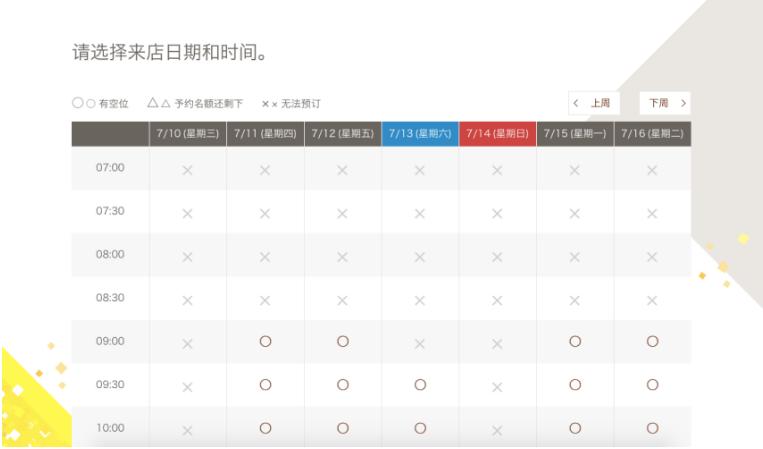
Task: Book available circle at 09:30 on 7/16
Action: click(x=653, y=385)
